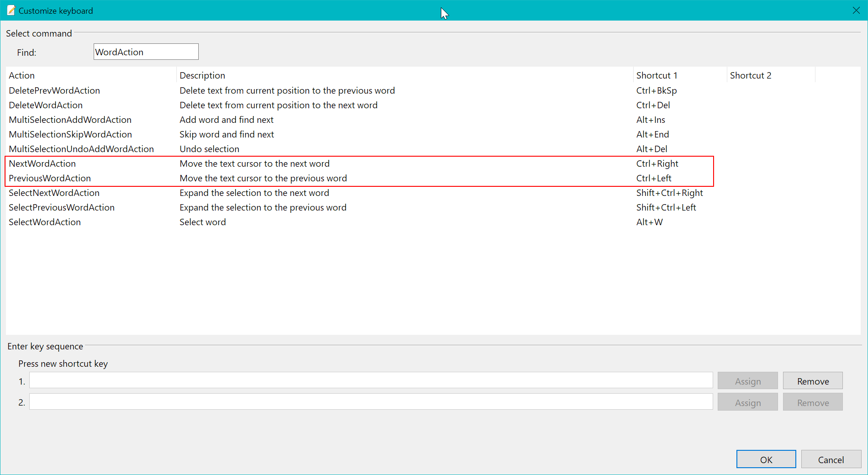Select the SelectPreviousWordAction row
Screen dimensions: 868x475
coord(62,207)
